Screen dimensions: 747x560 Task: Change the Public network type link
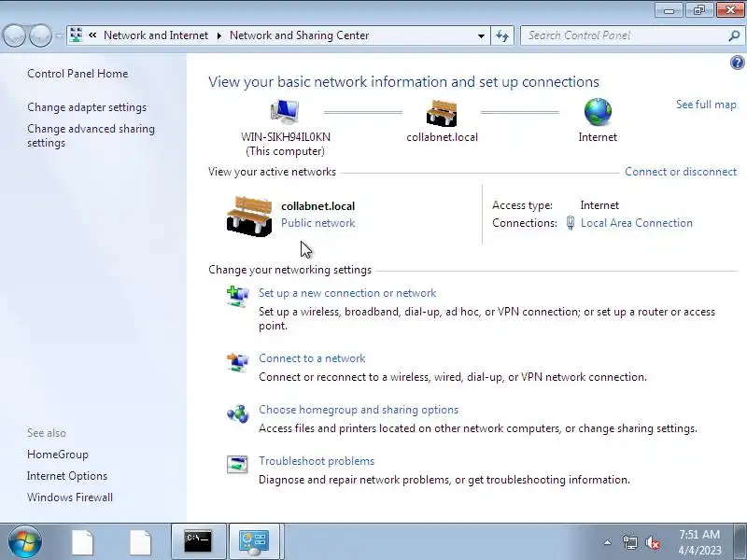317,223
